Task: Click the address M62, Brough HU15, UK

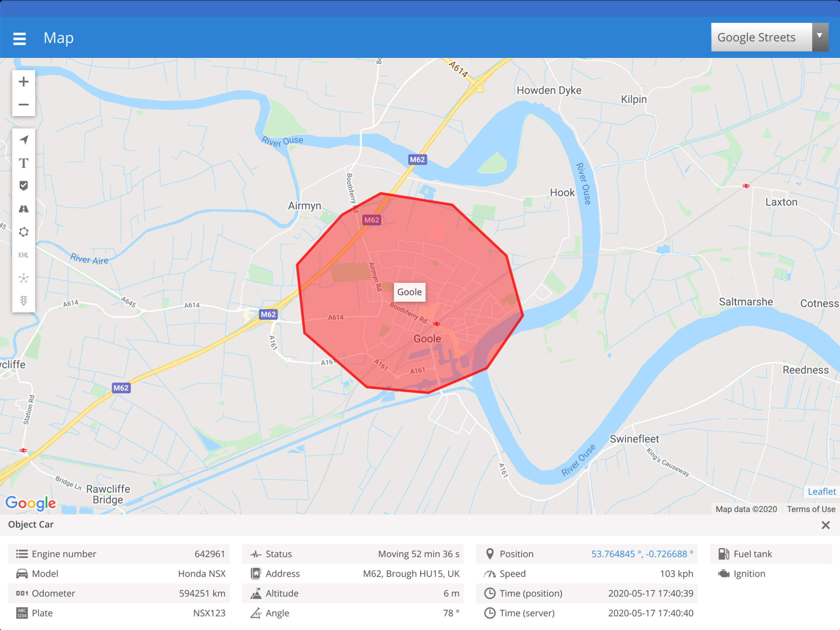Action: tap(411, 574)
